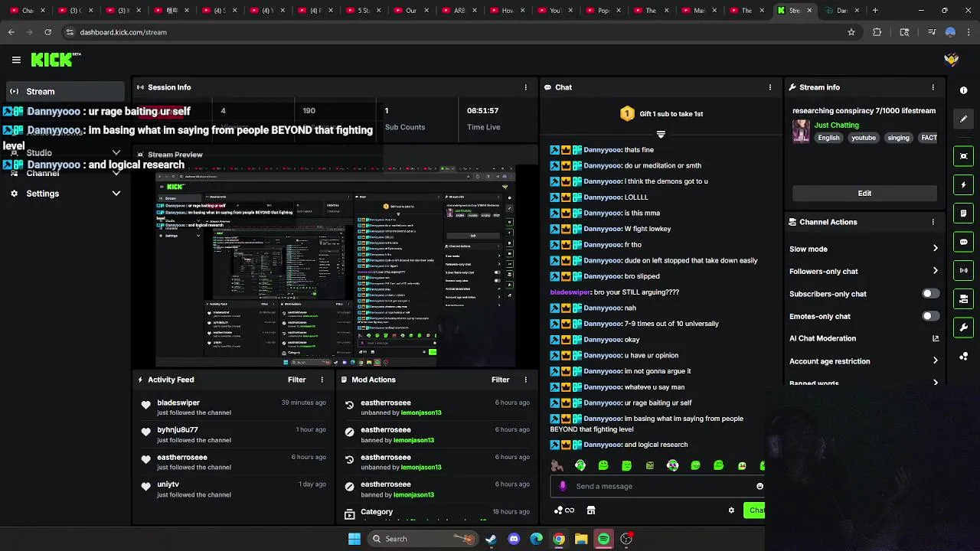Bookmark this page with the star icon
980x551 pixels.
pyautogui.click(x=851, y=32)
